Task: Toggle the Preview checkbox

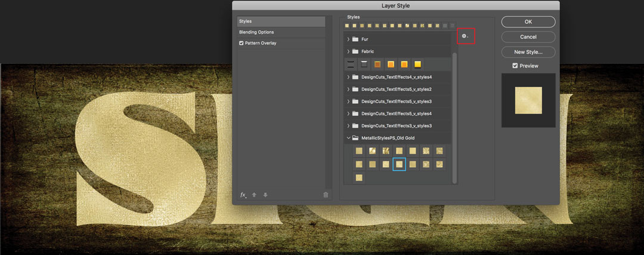Action: tap(515, 66)
